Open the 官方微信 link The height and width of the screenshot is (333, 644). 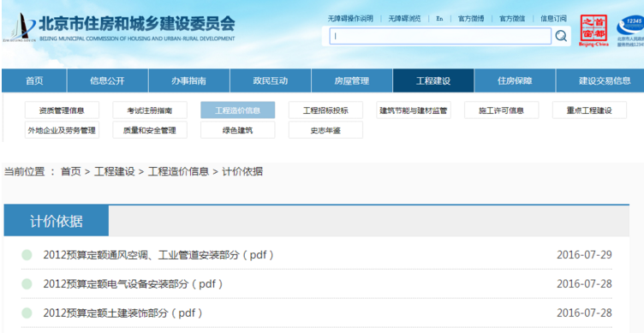(512, 19)
